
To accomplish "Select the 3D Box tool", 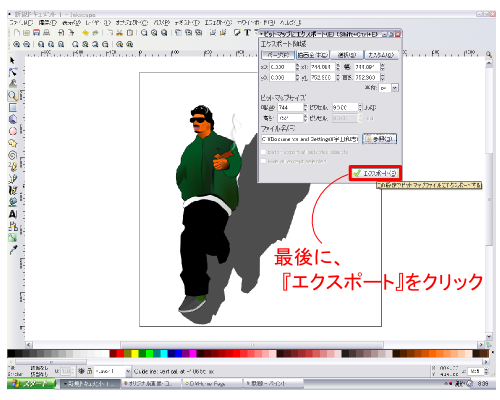I will coord(13,119).
